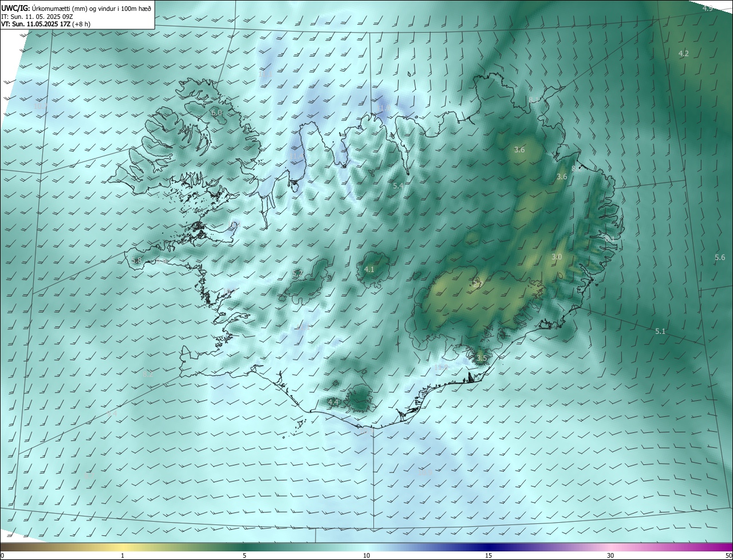Click the 'IT: Sun. 11. 05. 2025 09Z' line

(x=37, y=16)
